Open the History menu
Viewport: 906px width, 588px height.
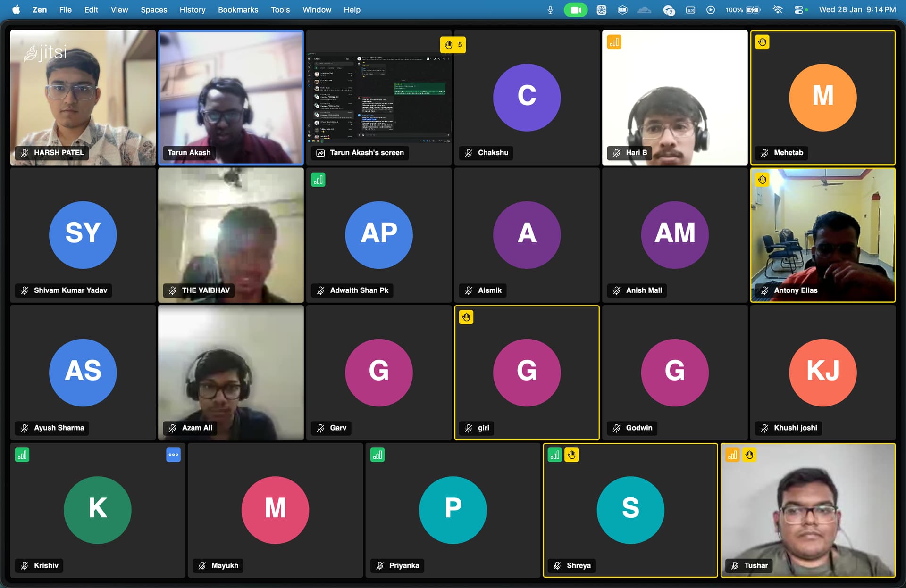(192, 9)
